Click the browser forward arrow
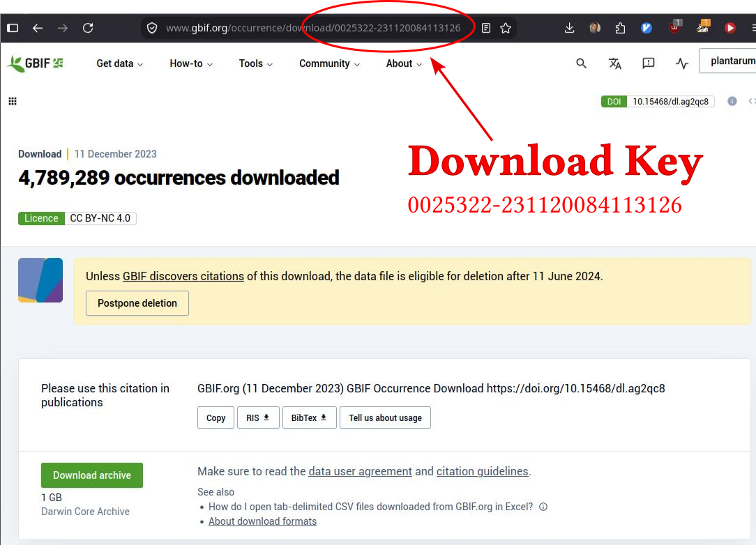Screen dimensions: 756x545 click(63, 28)
